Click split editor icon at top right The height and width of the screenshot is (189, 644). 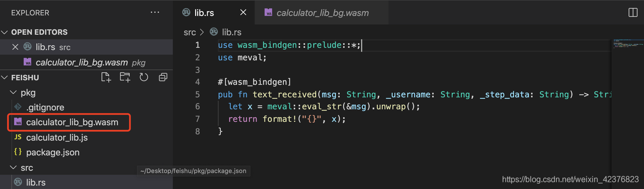click(633, 13)
